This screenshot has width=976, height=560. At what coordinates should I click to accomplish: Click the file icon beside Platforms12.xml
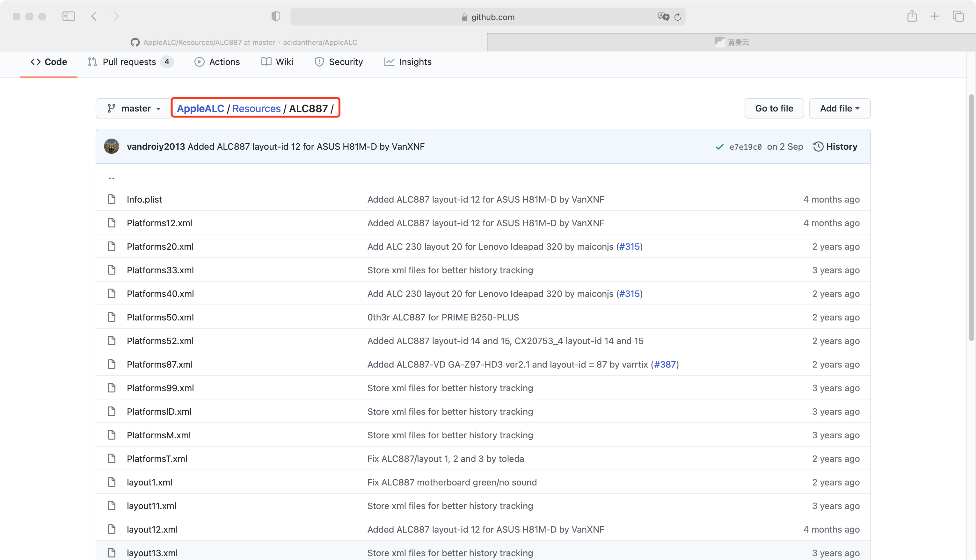tap(112, 223)
